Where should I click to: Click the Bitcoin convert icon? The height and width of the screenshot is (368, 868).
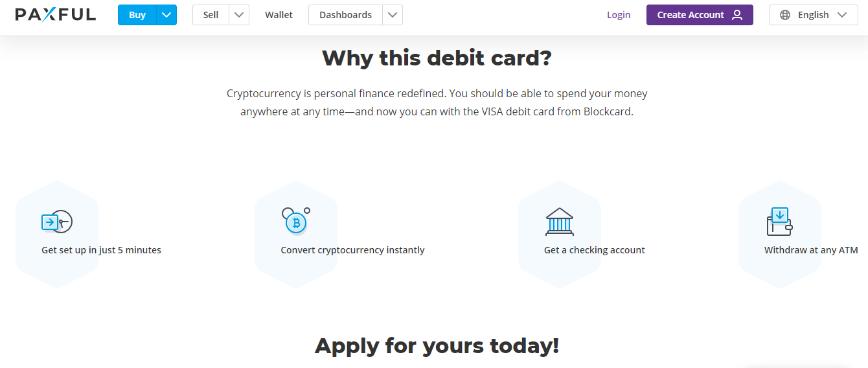pyautogui.click(x=296, y=221)
